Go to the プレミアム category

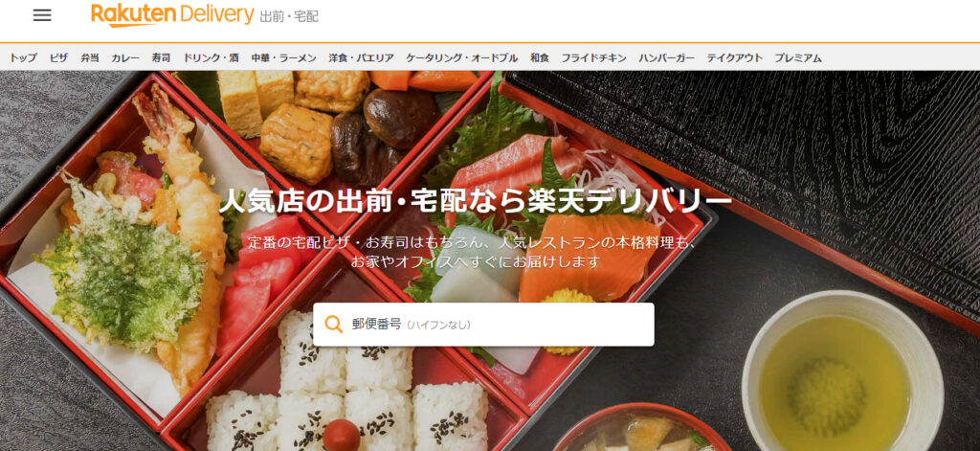point(798,58)
